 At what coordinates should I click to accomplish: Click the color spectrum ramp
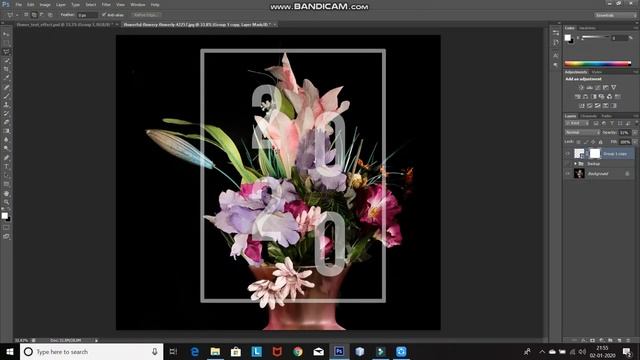(598, 63)
